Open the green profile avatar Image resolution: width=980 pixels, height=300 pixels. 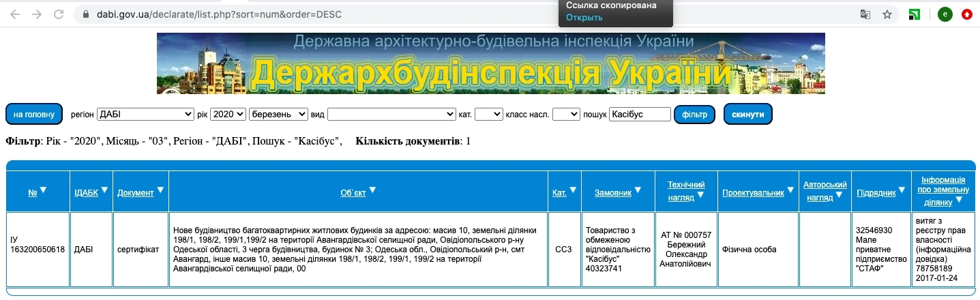click(945, 14)
